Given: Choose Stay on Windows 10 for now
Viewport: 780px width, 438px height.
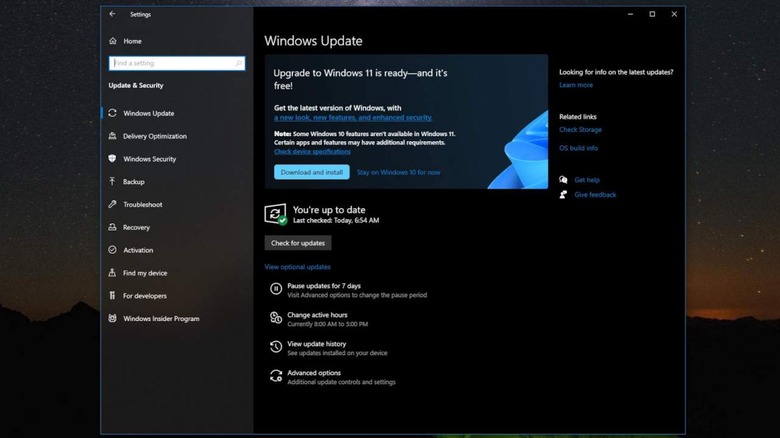Looking at the screenshot, I should coord(398,172).
